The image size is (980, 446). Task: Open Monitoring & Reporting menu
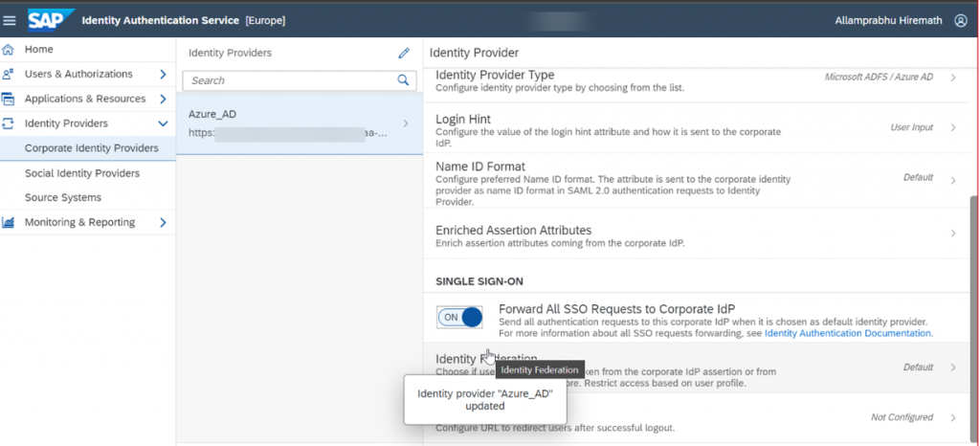[x=79, y=222]
